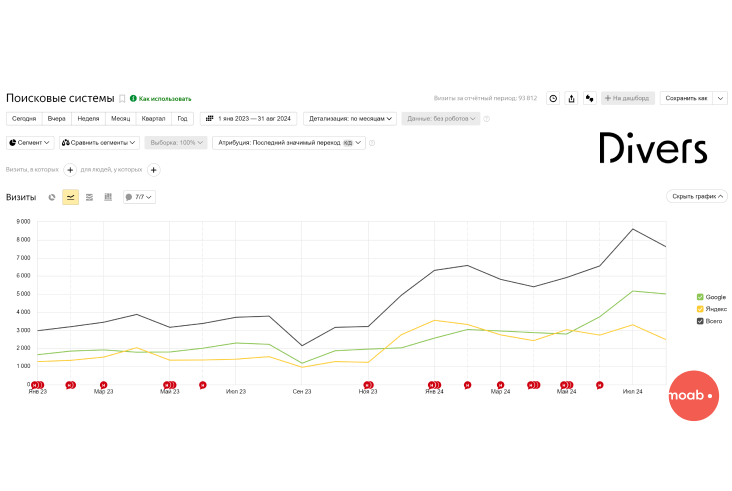This screenshot has height=491, width=732.
Task: Toggle the Всего legend checkbox
Action: click(700, 321)
